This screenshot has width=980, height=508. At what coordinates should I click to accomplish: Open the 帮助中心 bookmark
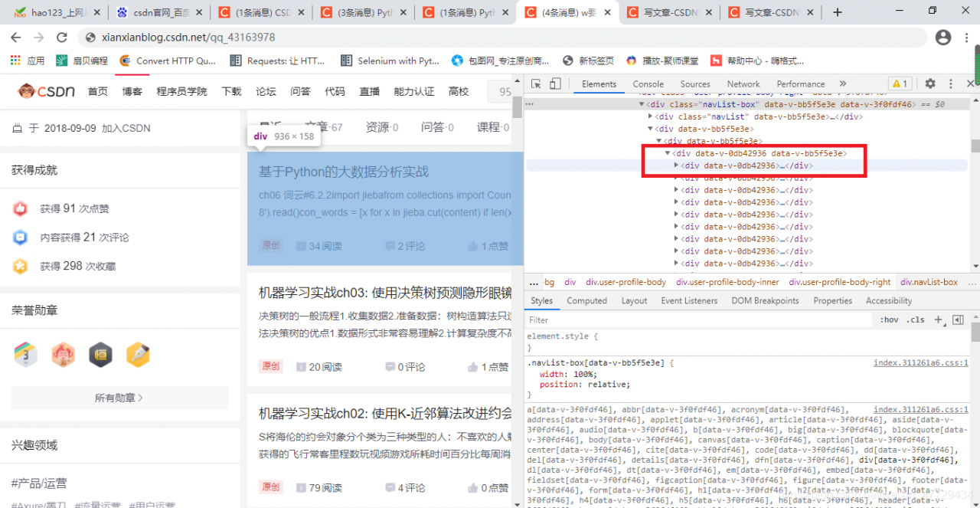[x=757, y=61]
